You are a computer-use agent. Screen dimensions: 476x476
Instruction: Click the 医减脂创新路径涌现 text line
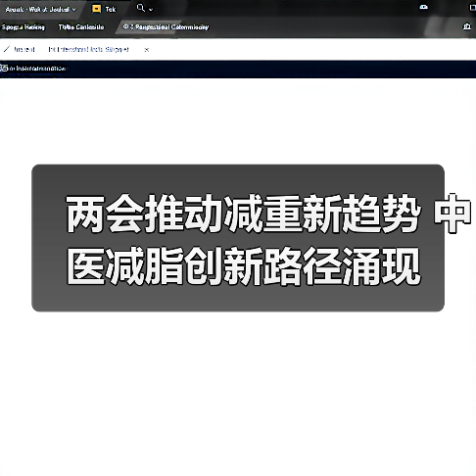point(244,266)
